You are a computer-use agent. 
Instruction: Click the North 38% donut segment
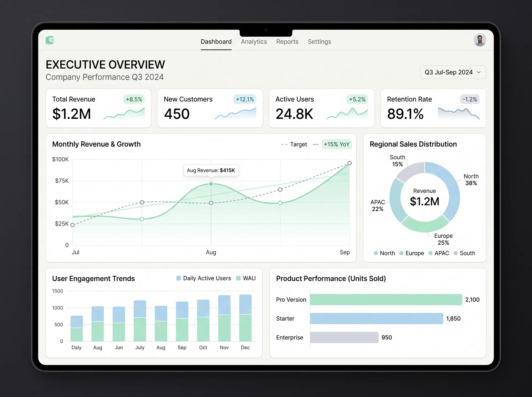coord(451,188)
